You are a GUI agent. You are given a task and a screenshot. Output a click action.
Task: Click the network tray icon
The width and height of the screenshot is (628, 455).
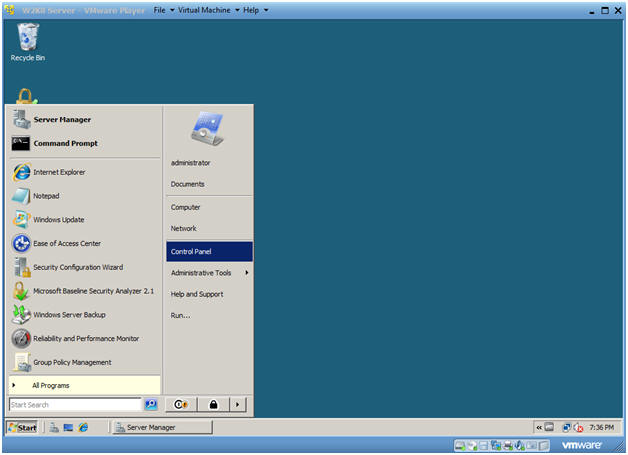pos(566,427)
